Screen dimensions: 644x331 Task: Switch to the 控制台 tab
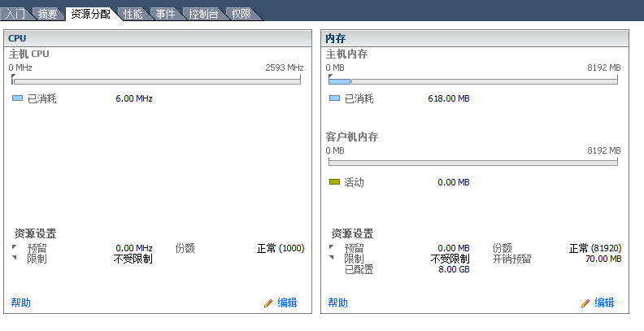203,14
